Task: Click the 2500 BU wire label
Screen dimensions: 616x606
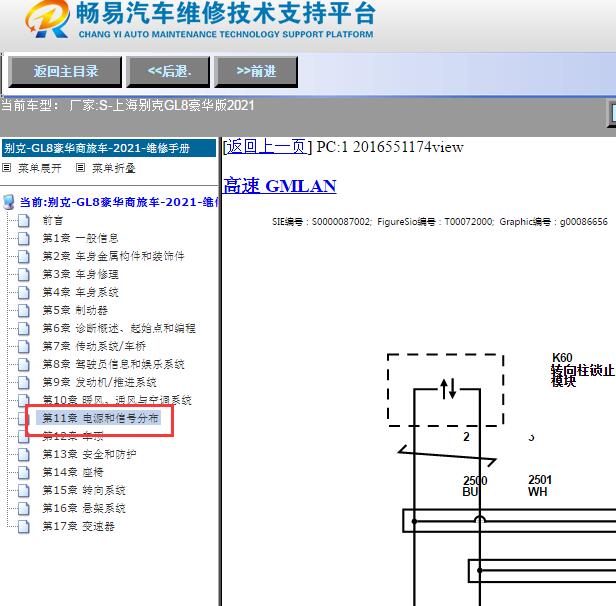Action: pyautogui.click(x=475, y=486)
